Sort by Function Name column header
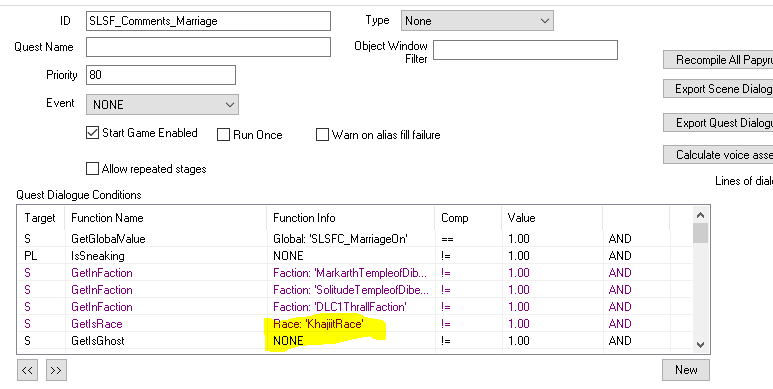Screen dimensions: 773x389 [x=166, y=218]
